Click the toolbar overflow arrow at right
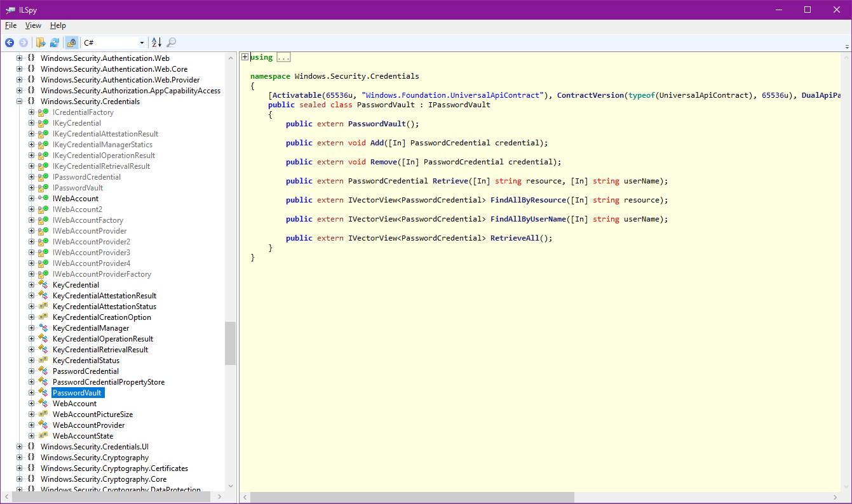Image resolution: width=852 pixels, height=504 pixels. (x=847, y=46)
